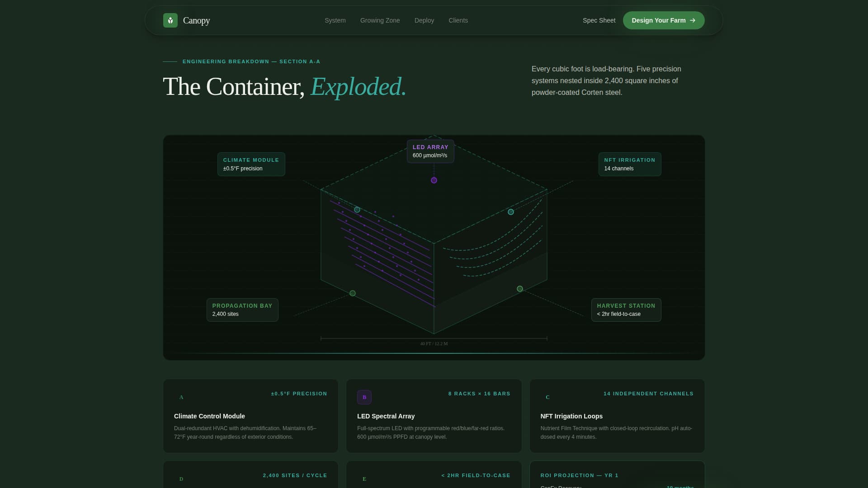Viewport: 868px width, 488px height.
Task: Click the letter A badge icon
Action: (x=181, y=397)
